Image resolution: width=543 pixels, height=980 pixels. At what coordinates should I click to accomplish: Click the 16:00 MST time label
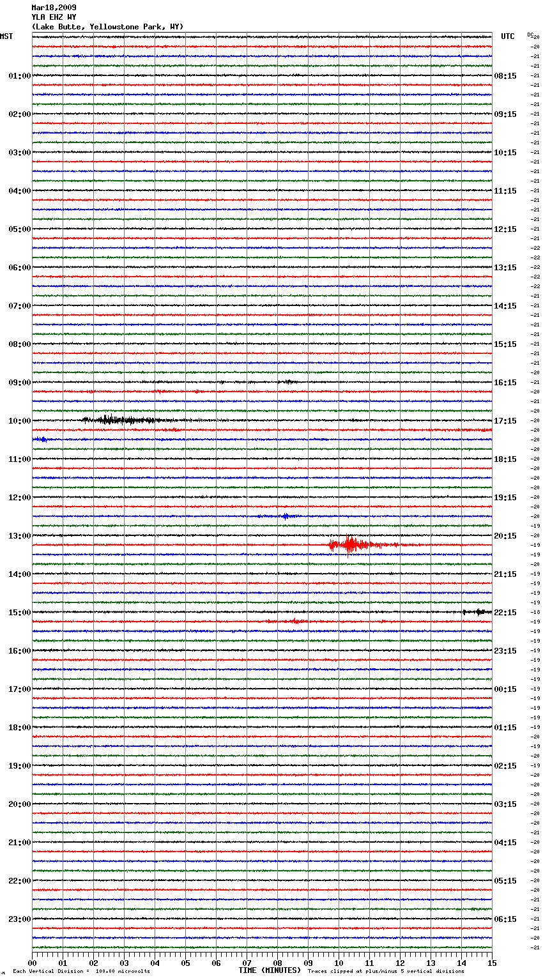point(20,651)
